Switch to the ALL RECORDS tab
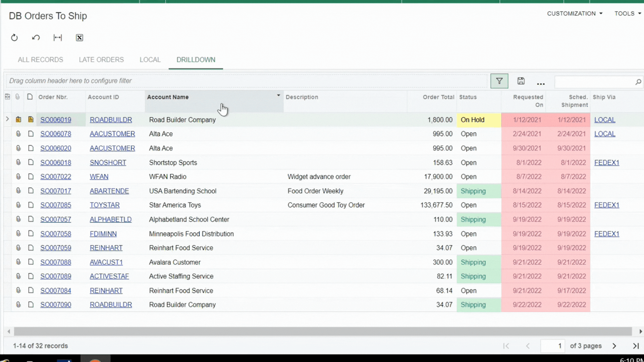The width and height of the screenshot is (644, 362). (x=40, y=60)
